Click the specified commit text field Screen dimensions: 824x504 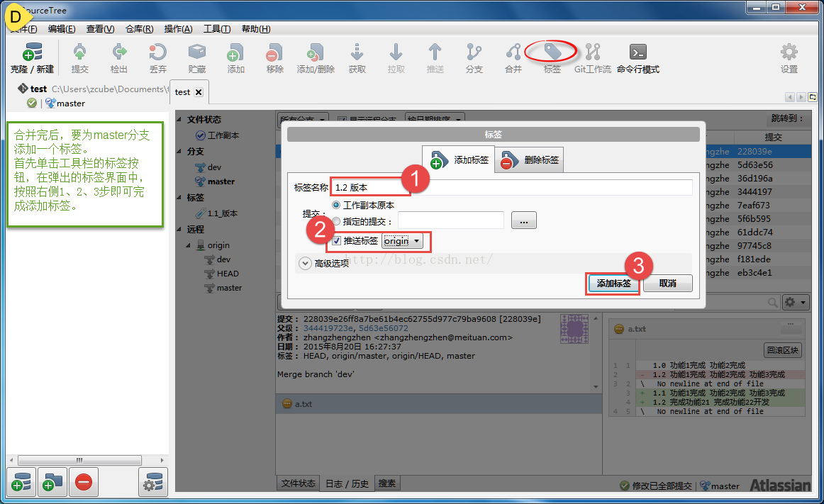[451, 220]
